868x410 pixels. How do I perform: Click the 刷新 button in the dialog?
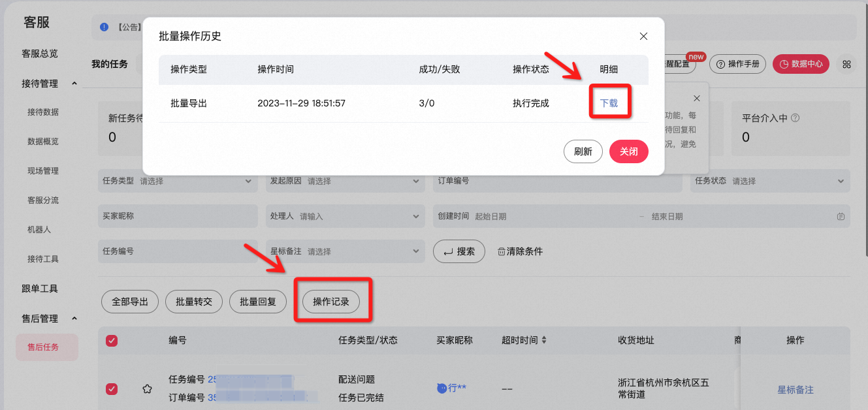click(x=583, y=151)
